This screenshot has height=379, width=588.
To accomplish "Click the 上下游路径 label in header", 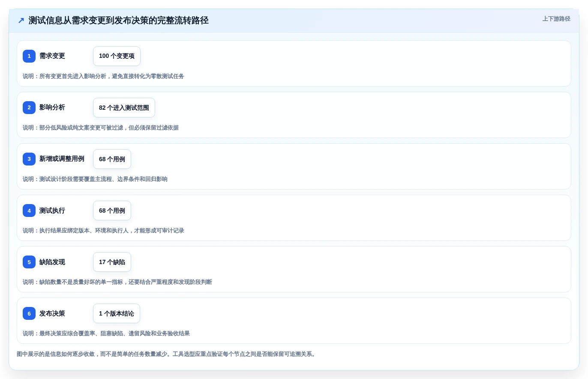I will pyautogui.click(x=556, y=19).
